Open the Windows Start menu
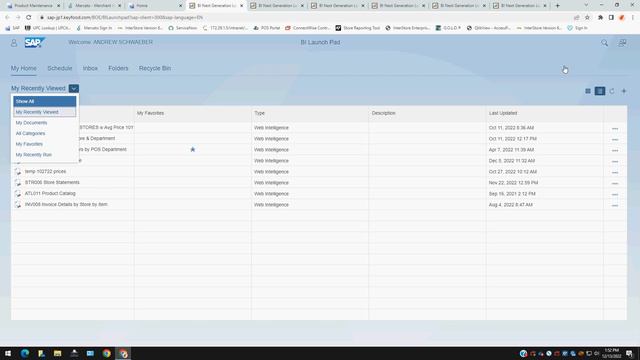The height and width of the screenshot is (360, 640). (x=8, y=353)
